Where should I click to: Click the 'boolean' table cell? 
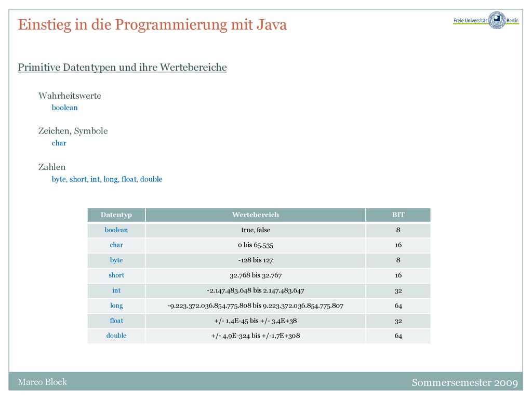point(116,230)
